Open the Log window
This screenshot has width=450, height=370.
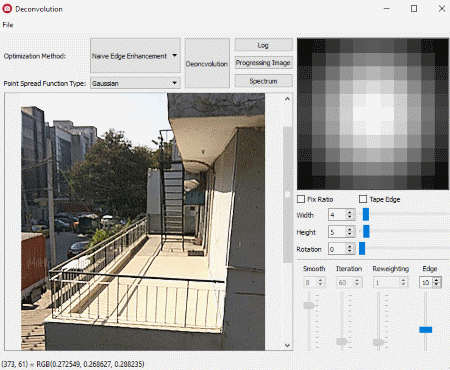[x=263, y=45]
